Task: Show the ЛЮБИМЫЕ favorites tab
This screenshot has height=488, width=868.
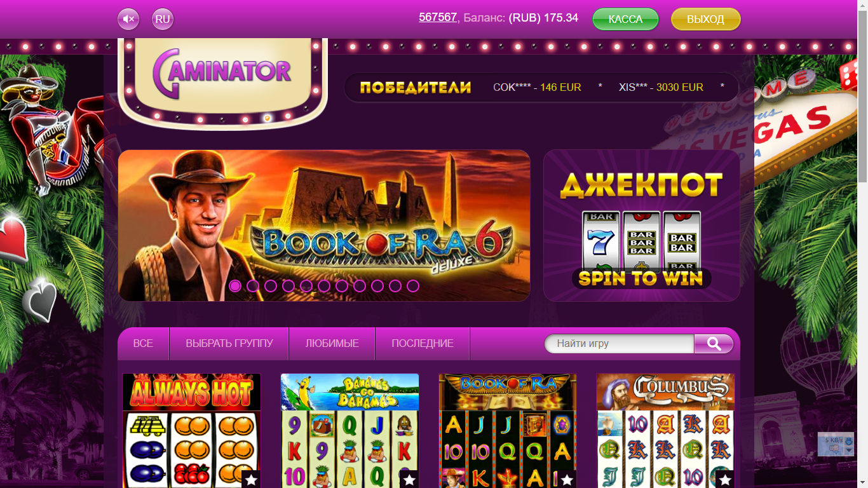Action: (332, 344)
